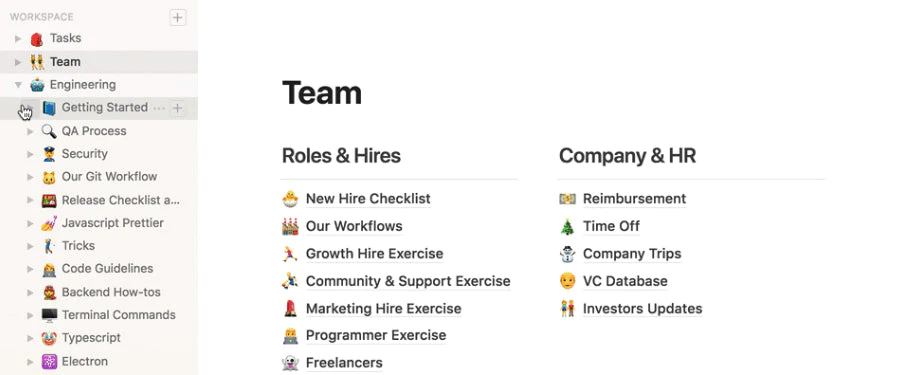Click the Electron atom icon in sidebar
Screen dimensions: 902x375
pyautogui.click(x=49, y=362)
